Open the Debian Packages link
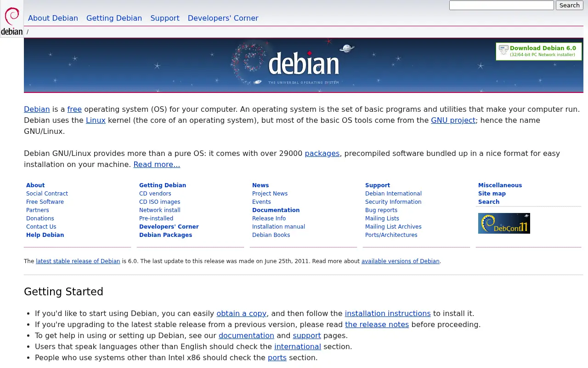Viewport: 588px width, 368px height. point(166,235)
